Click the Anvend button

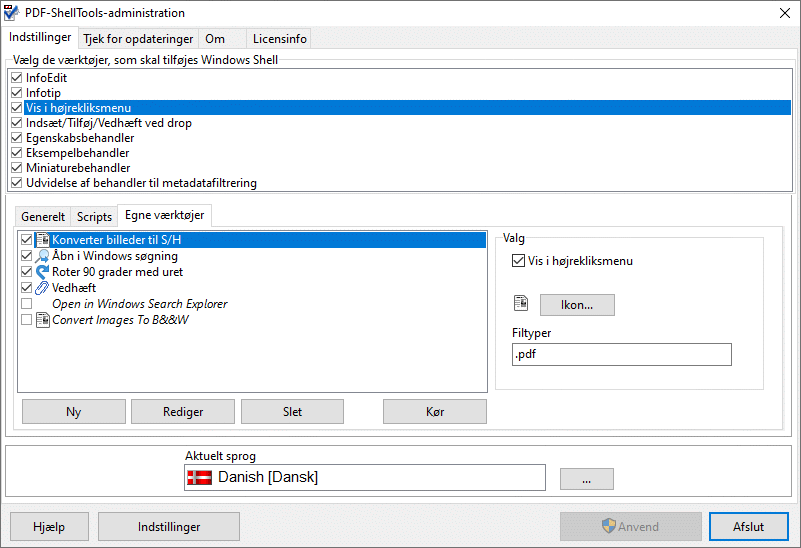pyautogui.click(x=630, y=527)
